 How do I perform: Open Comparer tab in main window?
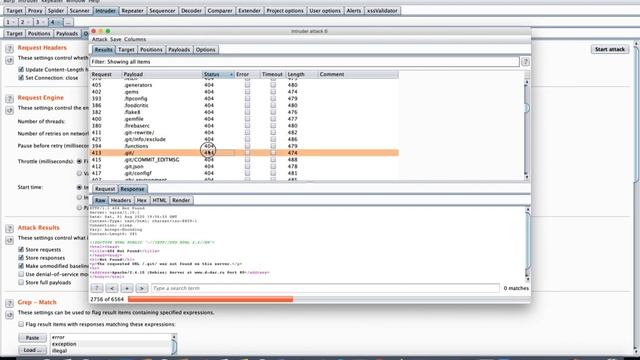220,11
